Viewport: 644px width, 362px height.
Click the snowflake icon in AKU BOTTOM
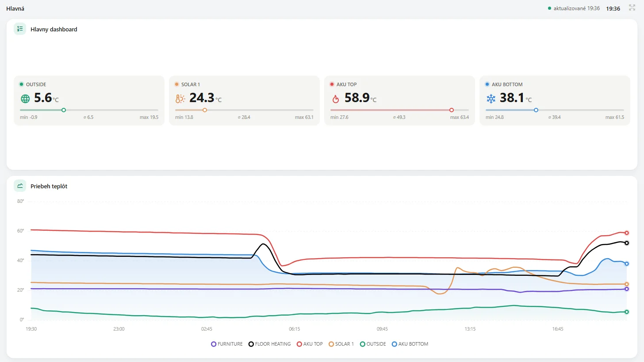pyautogui.click(x=491, y=99)
